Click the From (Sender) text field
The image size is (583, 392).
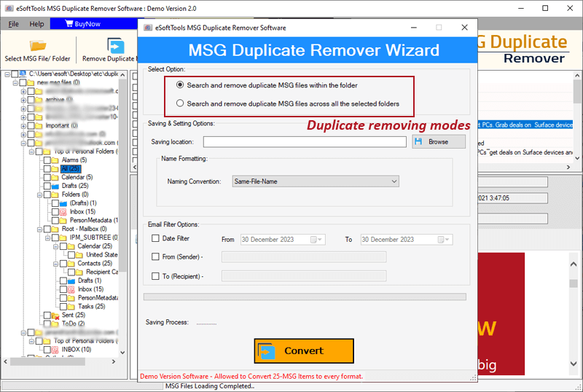click(x=304, y=257)
